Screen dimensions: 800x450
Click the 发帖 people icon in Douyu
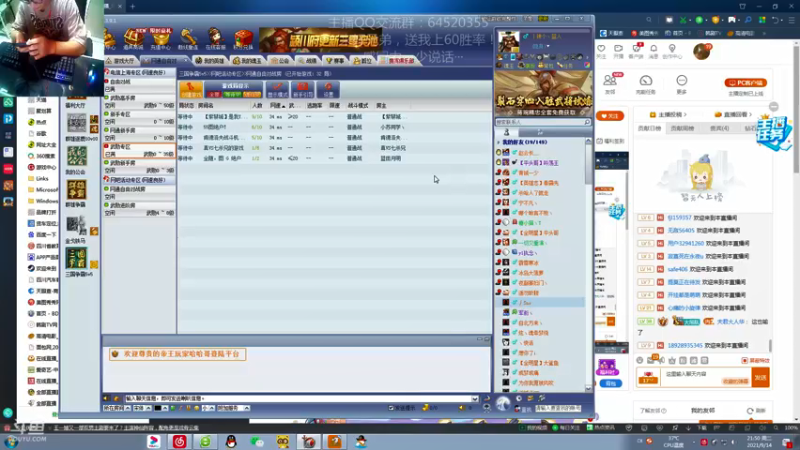[610, 83]
